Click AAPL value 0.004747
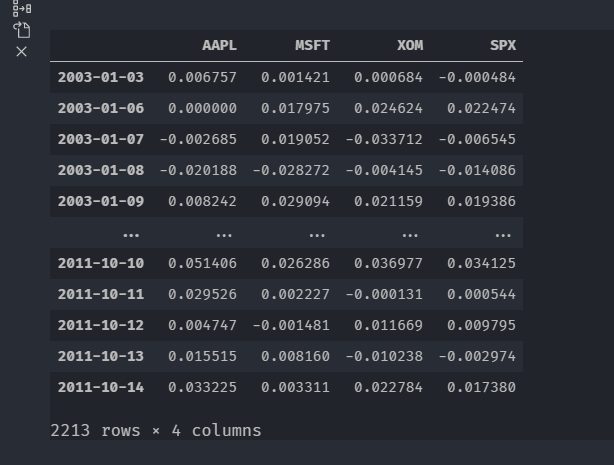The height and width of the screenshot is (465, 614). [x=202, y=325]
